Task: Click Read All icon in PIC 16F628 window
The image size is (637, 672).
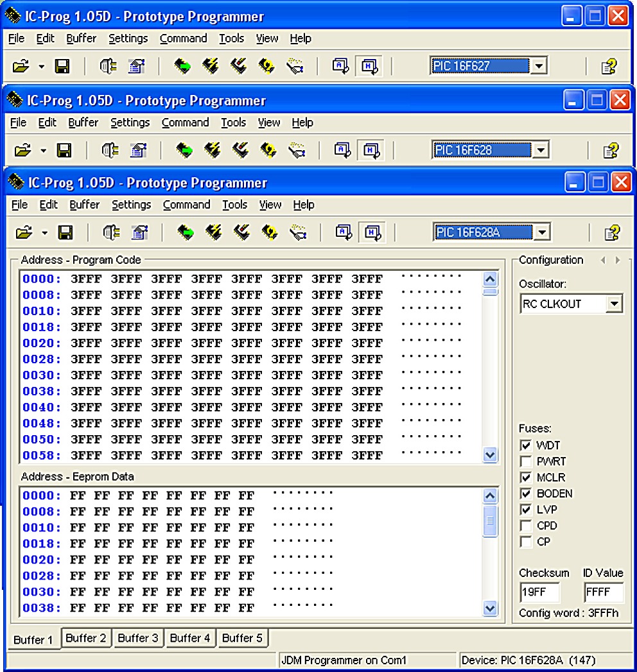Action: [184, 150]
